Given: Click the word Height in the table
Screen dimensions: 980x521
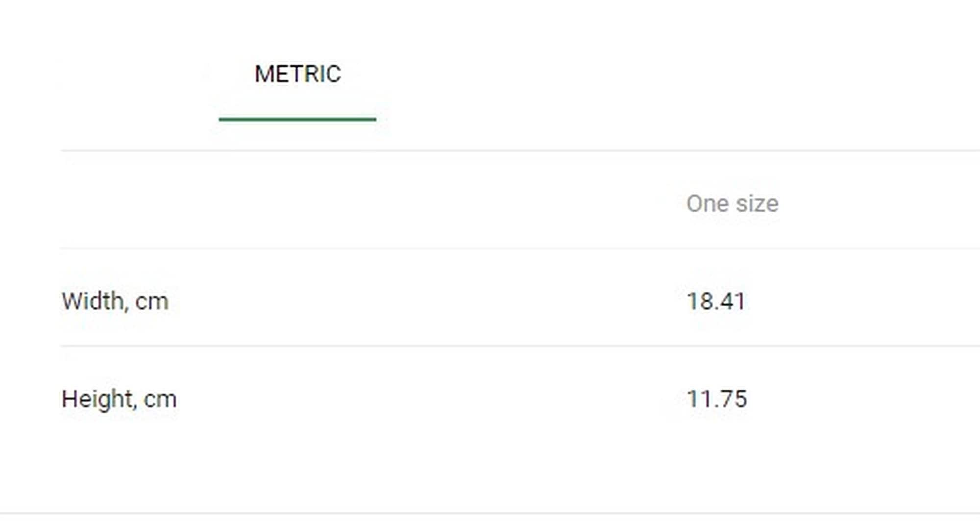Looking at the screenshot, I should (97, 399).
